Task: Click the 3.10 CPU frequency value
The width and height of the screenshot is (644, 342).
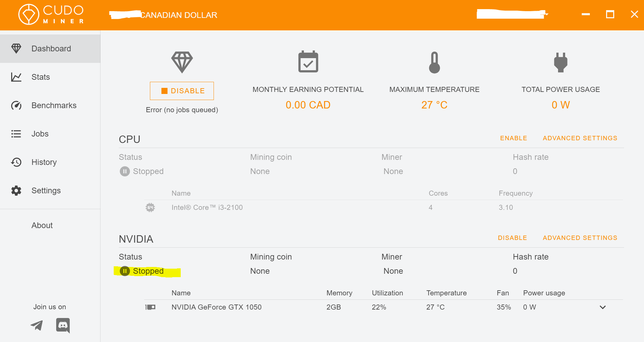Action: pyautogui.click(x=506, y=207)
